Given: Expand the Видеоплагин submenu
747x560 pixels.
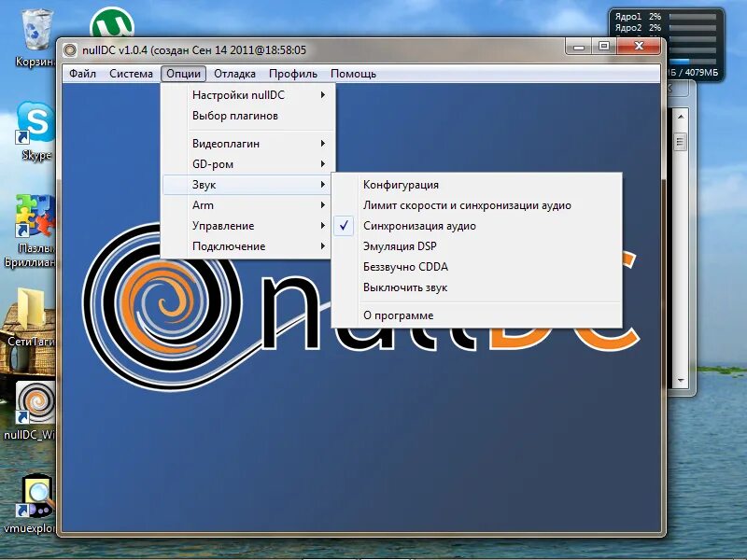Looking at the screenshot, I should [247, 144].
